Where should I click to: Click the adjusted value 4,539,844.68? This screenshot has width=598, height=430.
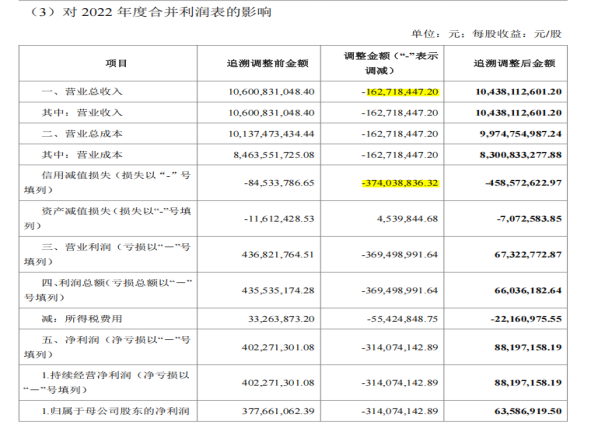(407, 219)
